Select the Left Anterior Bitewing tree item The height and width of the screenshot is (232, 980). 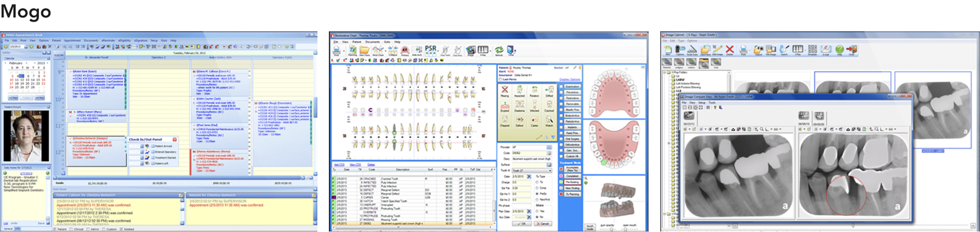click(688, 84)
